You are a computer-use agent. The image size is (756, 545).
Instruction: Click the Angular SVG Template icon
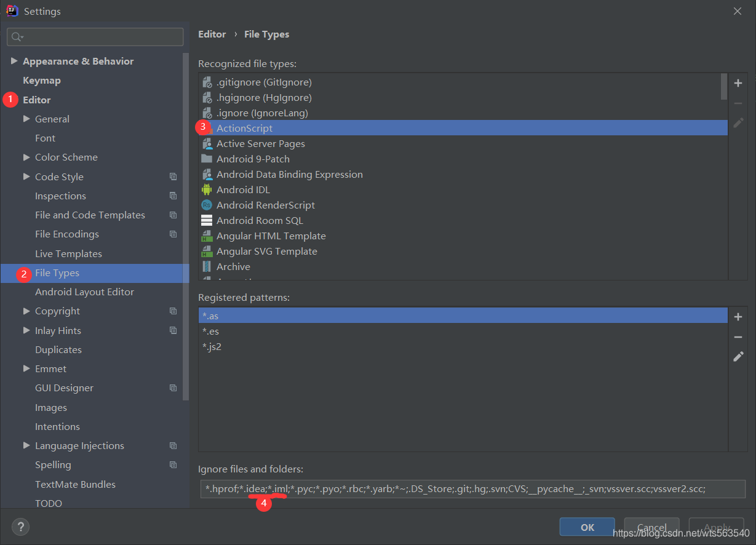[207, 252]
